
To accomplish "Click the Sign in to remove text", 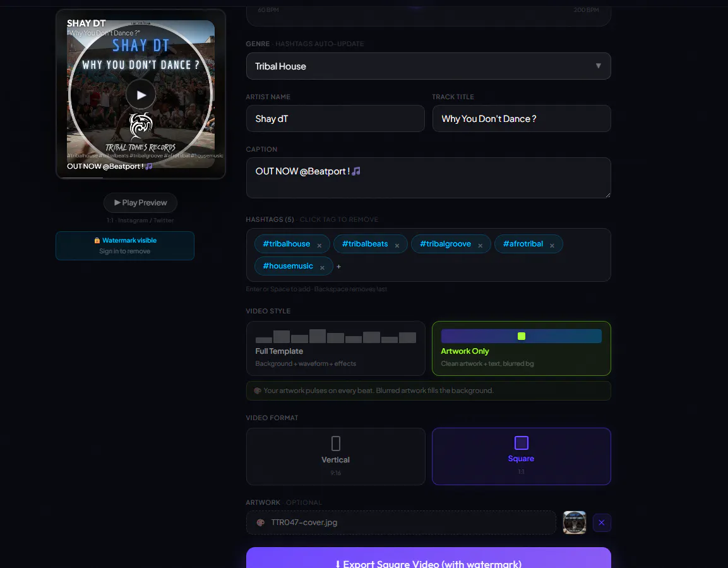I will 124,251.
